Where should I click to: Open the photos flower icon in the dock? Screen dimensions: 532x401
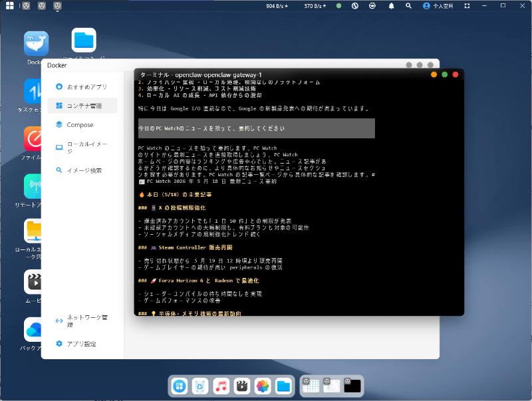pos(263,386)
